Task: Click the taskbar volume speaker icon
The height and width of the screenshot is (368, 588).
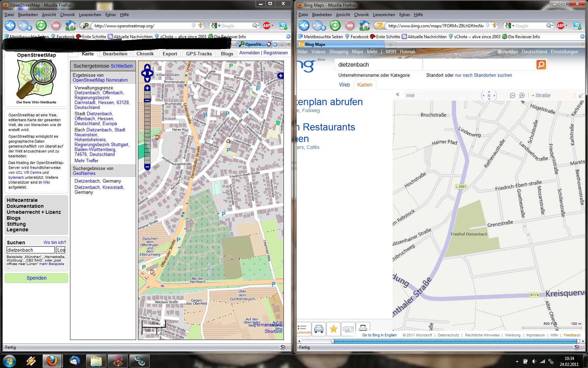Action: pos(534,361)
